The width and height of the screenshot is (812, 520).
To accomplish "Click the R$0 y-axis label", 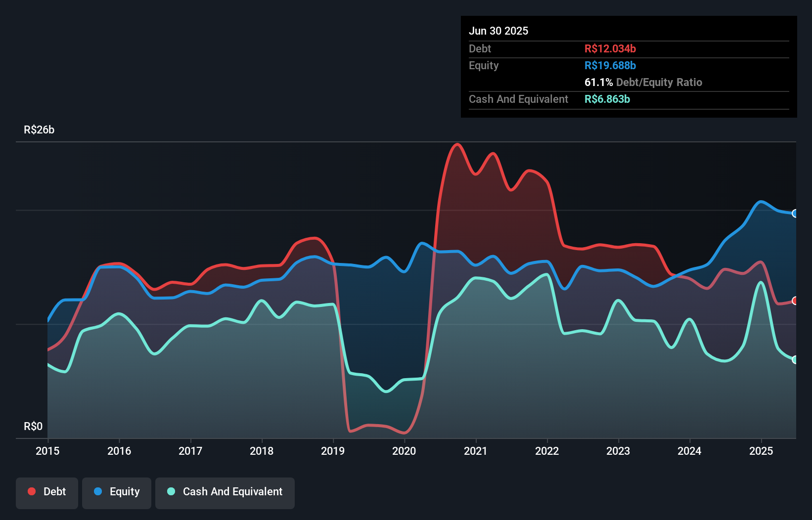I will tap(33, 426).
